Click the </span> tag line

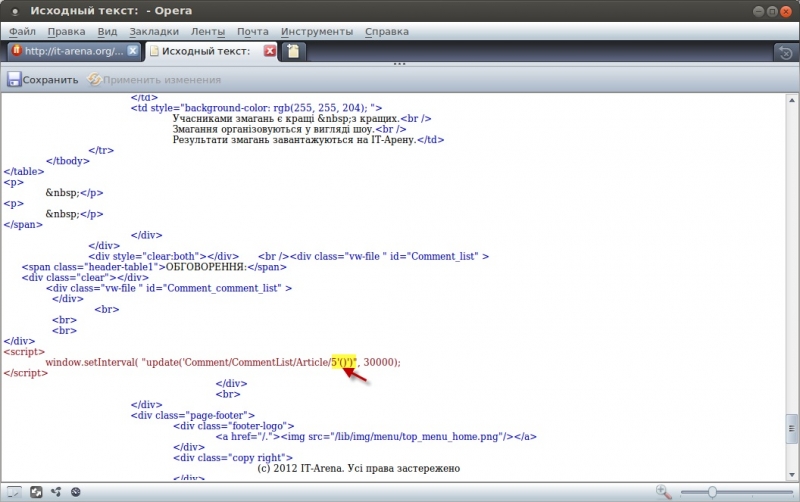pos(23,224)
